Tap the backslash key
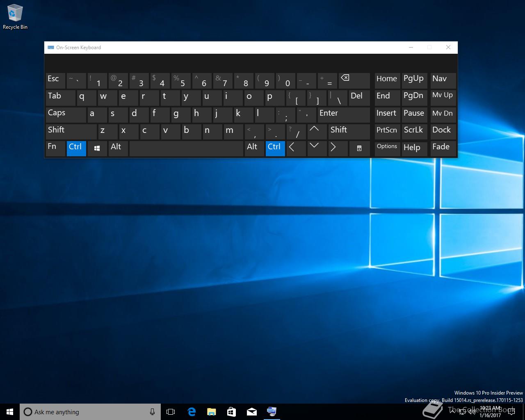 338,98
